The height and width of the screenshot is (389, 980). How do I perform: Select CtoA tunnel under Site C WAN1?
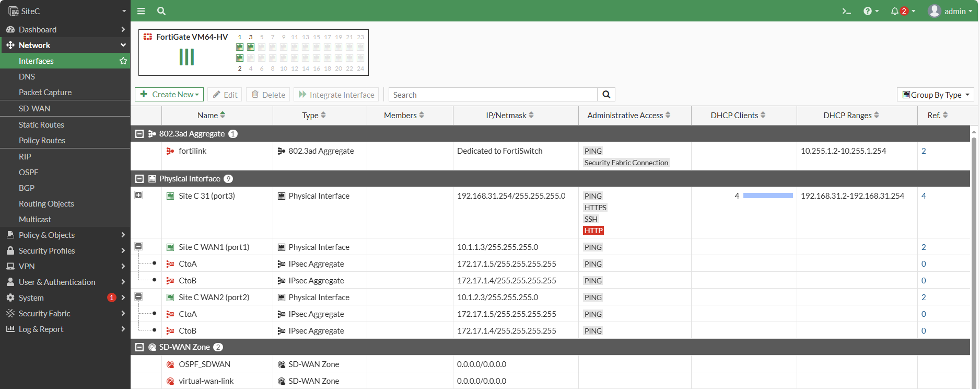(x=188, y=264)
